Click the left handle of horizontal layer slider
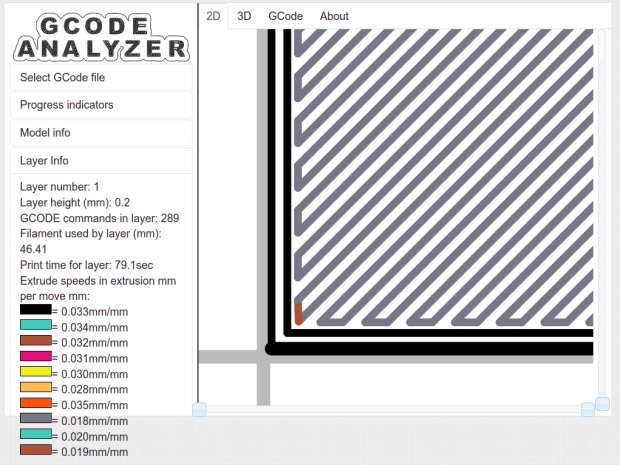The image size is (620, 465). pyautogui.click(x=199, y=410)
